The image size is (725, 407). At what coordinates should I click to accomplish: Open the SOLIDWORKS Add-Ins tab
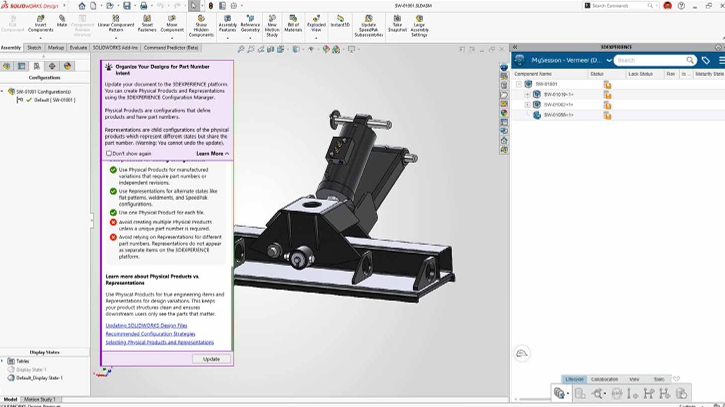(115, 48)
